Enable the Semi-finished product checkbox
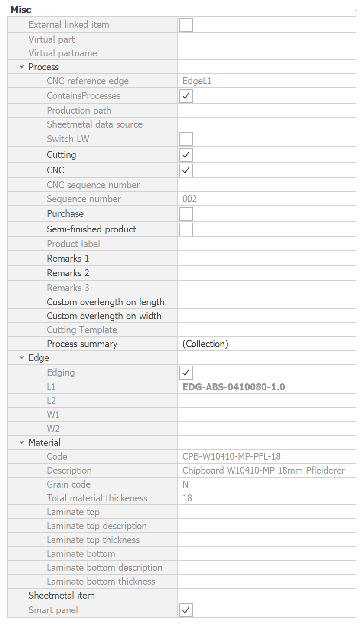The height and width of the screenshot is (625, 364). pyautogui.click(x=185, y=229)
